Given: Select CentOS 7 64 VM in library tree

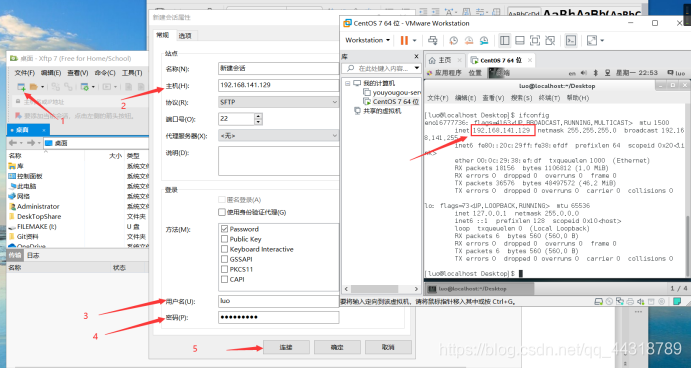Looking at the screenshot, I should click(x=391, y=101).
